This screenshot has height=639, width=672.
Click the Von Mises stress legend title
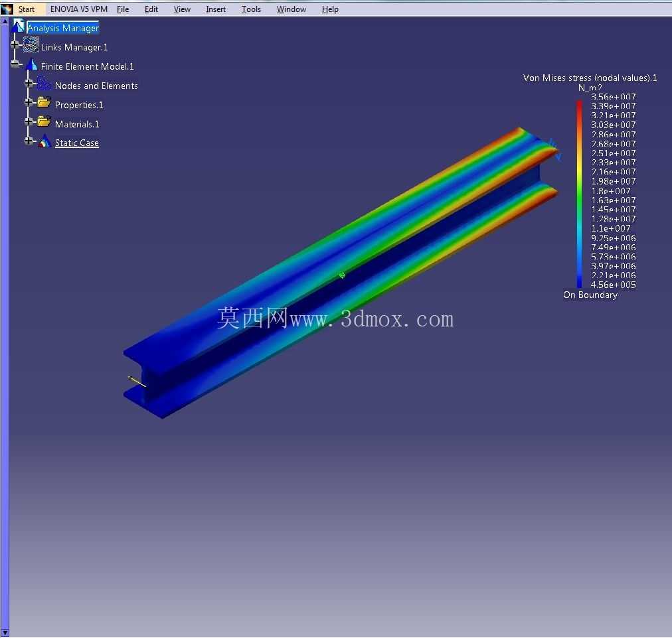click(590, 78)
